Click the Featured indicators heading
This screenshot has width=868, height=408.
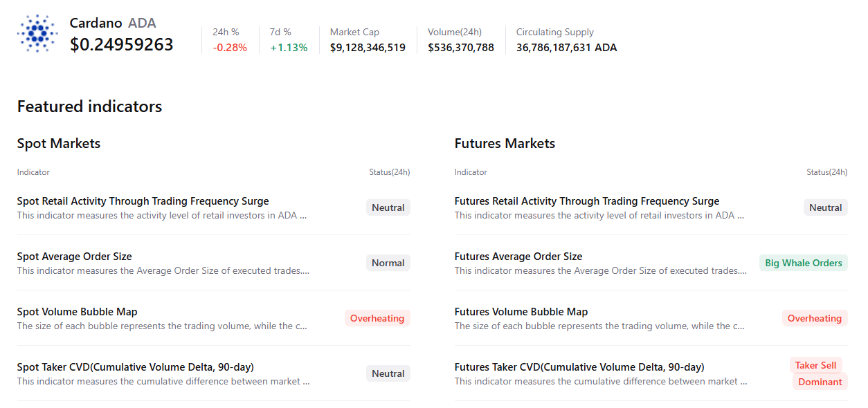tap(90, 106)
